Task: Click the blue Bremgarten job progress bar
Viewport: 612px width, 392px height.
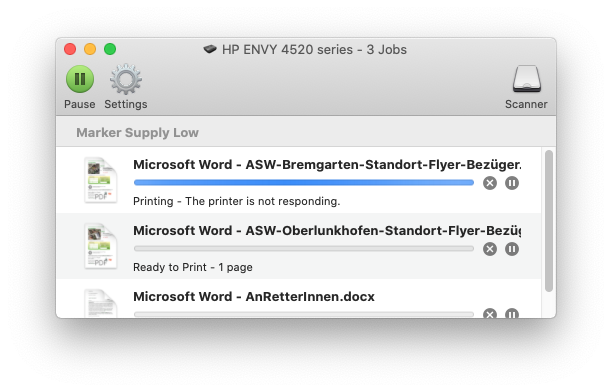Action: [x=304, y=182]
